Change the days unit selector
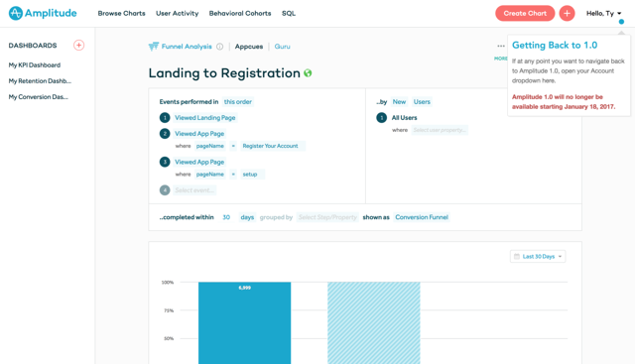The height and width of the screenshot is (364, 635). (247, 217)
